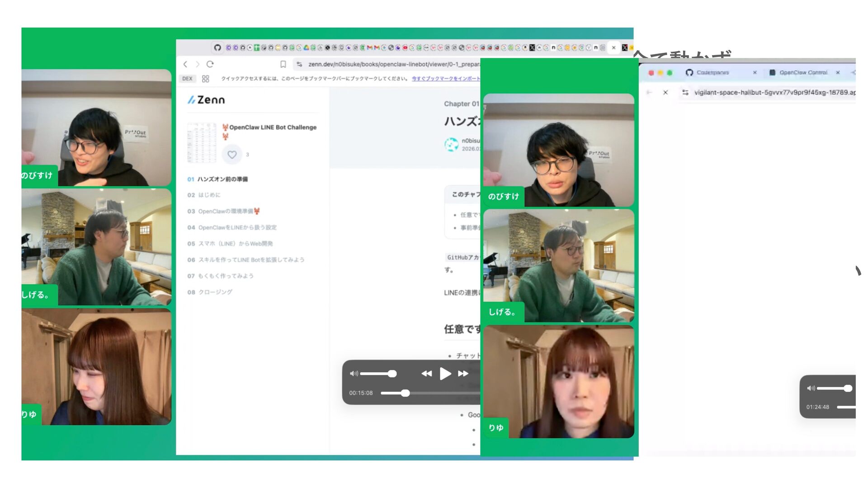This screenshot has width=868, height=488.
Task: Click the 00:15:08 playback progress scrubber
Action: point(406,393)
